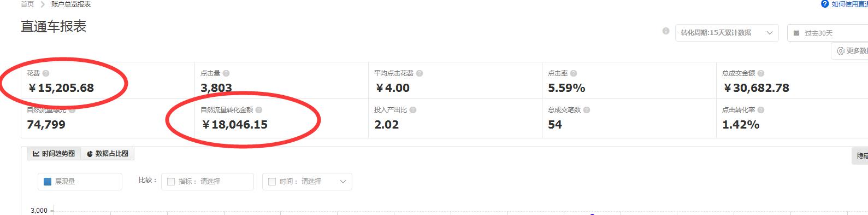Image resolution: width=868 pixels, height=215 pixels.
Task: Click the help icon beside 点击量
Action: (x=226, y=73)
